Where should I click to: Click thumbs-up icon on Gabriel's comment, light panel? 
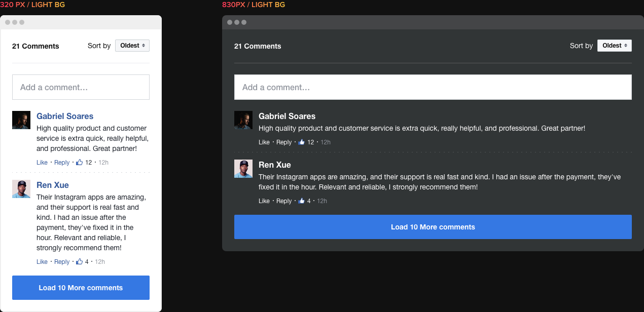(79, 163)
